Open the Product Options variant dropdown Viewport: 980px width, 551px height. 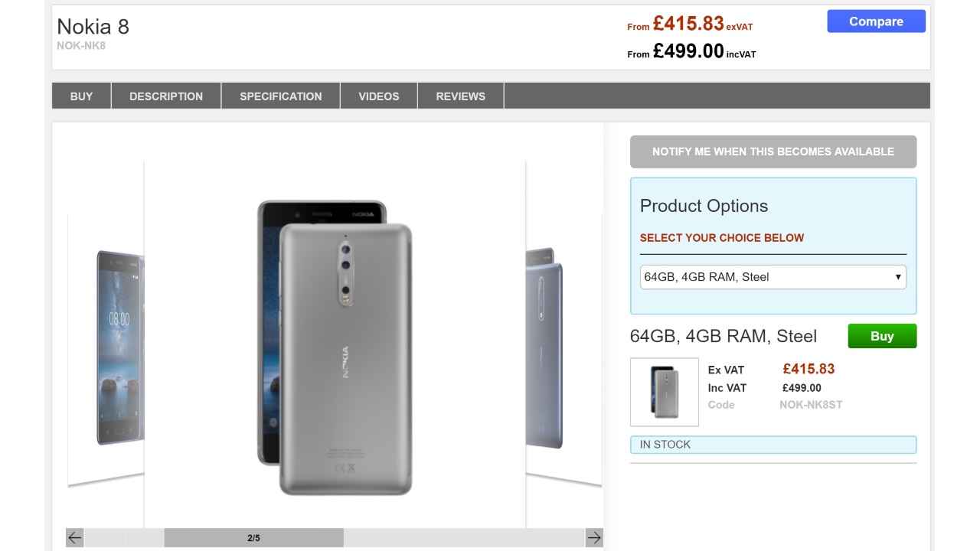773,277
